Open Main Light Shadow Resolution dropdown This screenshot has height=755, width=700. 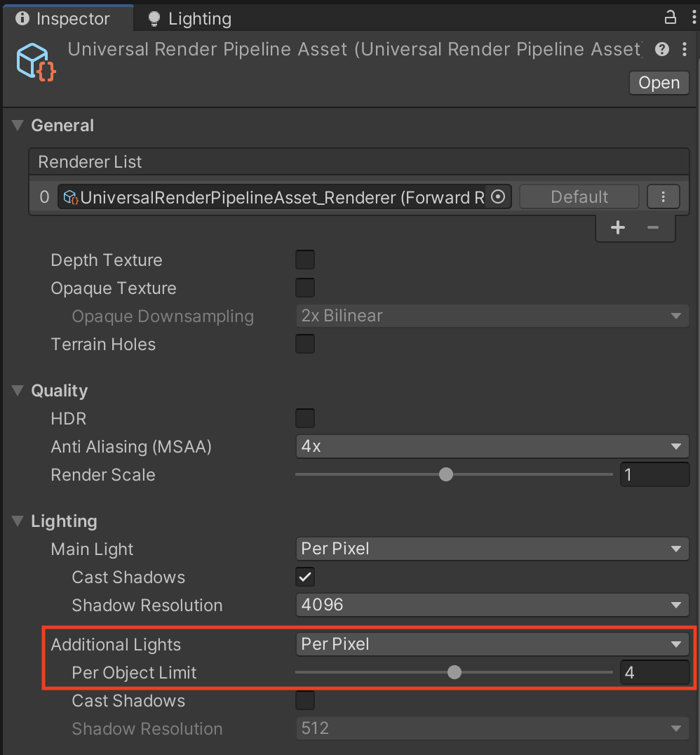pos(492,605)
